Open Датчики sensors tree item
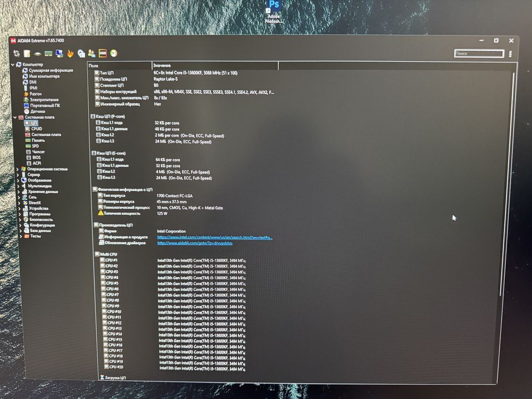The width and height of the screenshot is (532, 399). 35,111
